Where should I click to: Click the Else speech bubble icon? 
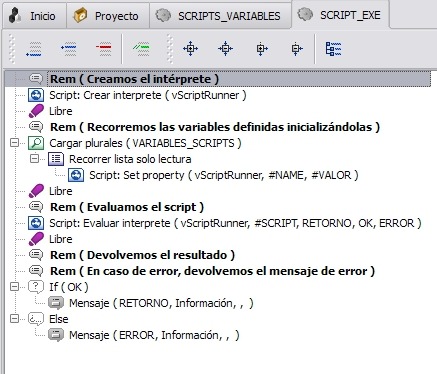(x=36, y=319)
